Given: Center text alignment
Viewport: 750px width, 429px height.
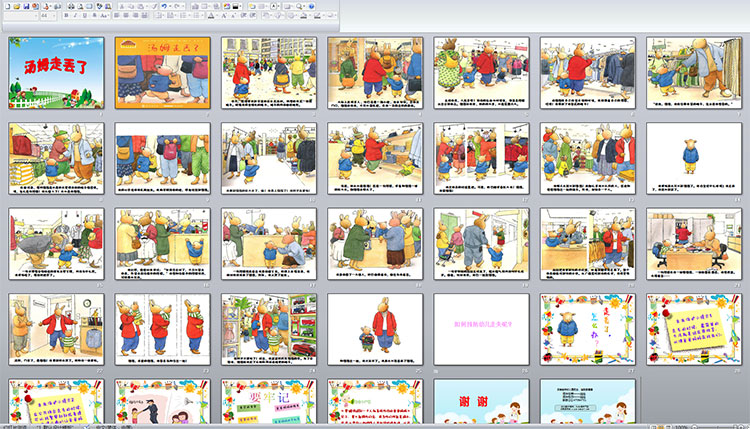Looking at the screenshot, I should click(x=125, y=16).
